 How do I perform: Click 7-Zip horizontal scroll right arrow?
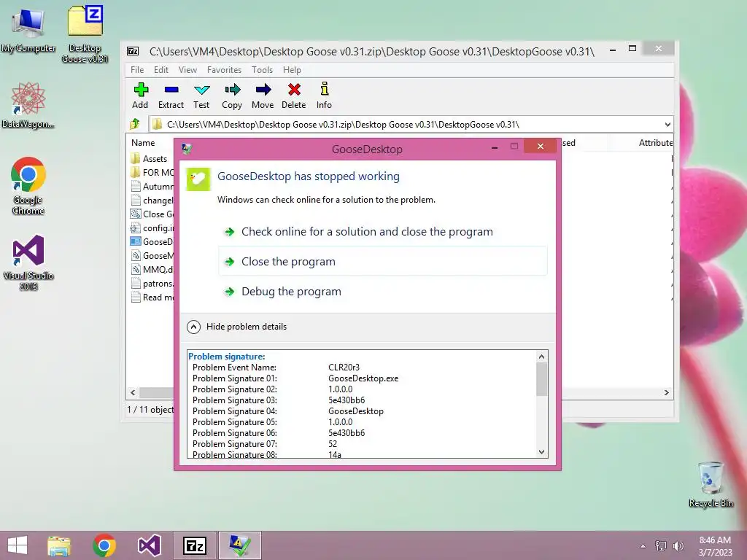pyautogui.click(x=667, y=393)
